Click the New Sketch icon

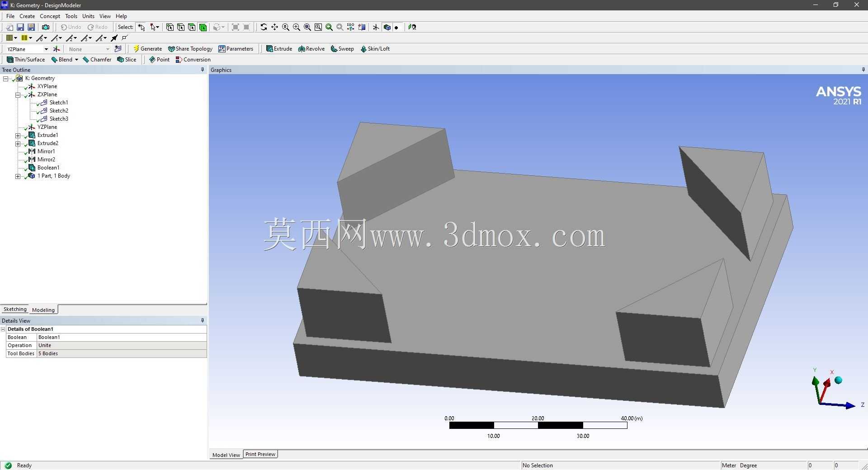pos(118,49)
